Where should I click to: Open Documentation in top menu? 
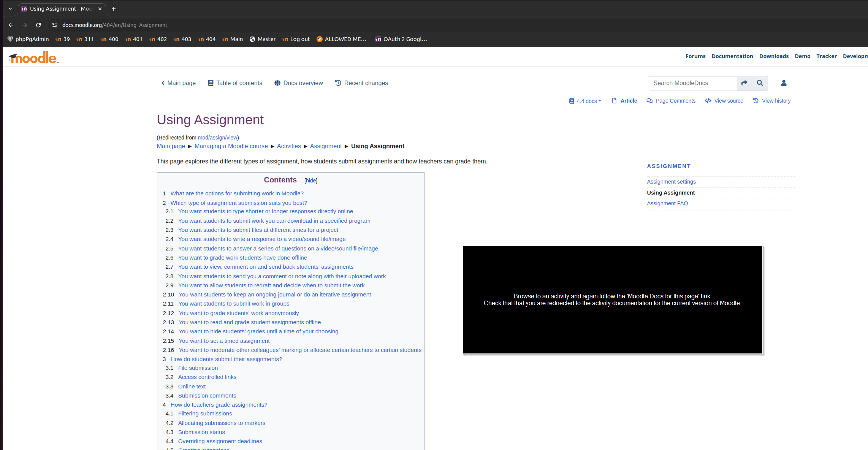click(x=732, y=56)
